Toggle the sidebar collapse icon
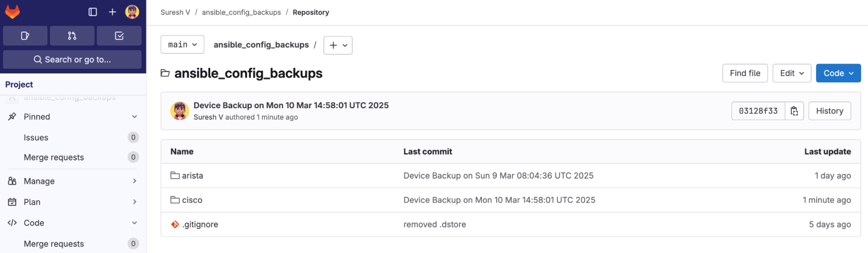 pyautogui.click(x=92, y=12)
